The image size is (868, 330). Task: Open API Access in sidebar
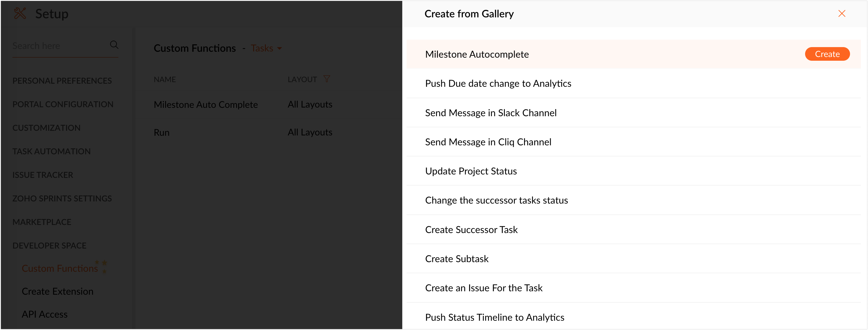click(45, 314)
